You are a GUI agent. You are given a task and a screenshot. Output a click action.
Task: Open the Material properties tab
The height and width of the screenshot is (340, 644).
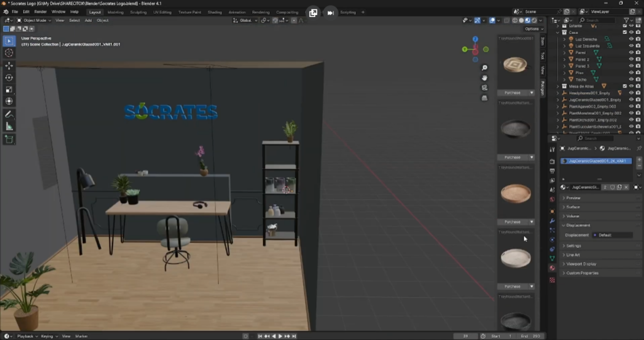coord(552,268)
